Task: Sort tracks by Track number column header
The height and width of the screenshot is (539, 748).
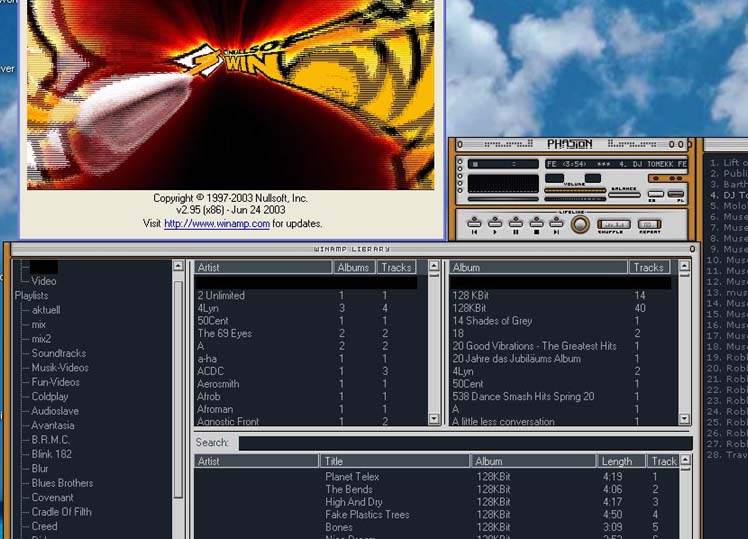Action: 663,461
